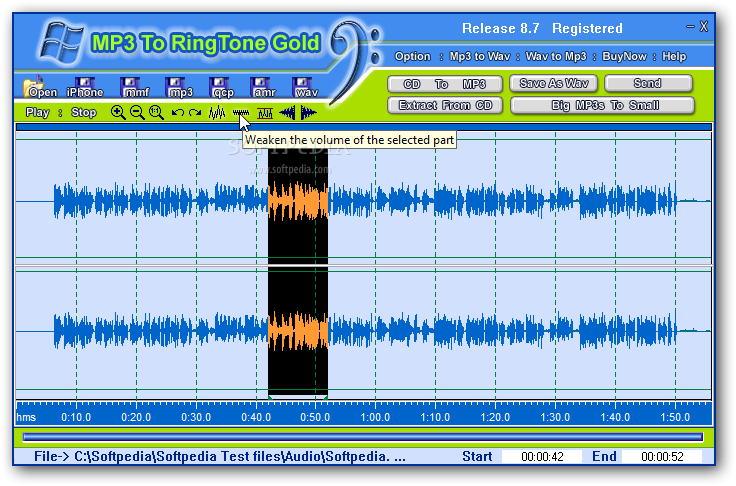The height and width of the screenshot is (486, 736).
Task: Click the CD To MP3 button
Action: coord(445,84)
